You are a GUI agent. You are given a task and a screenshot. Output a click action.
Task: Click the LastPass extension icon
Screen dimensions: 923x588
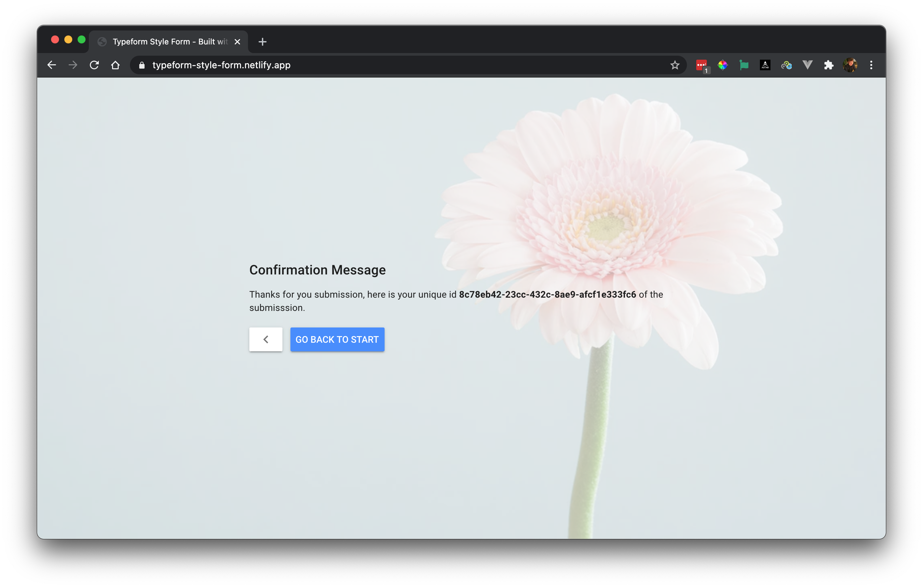click(x=701, y=65)
